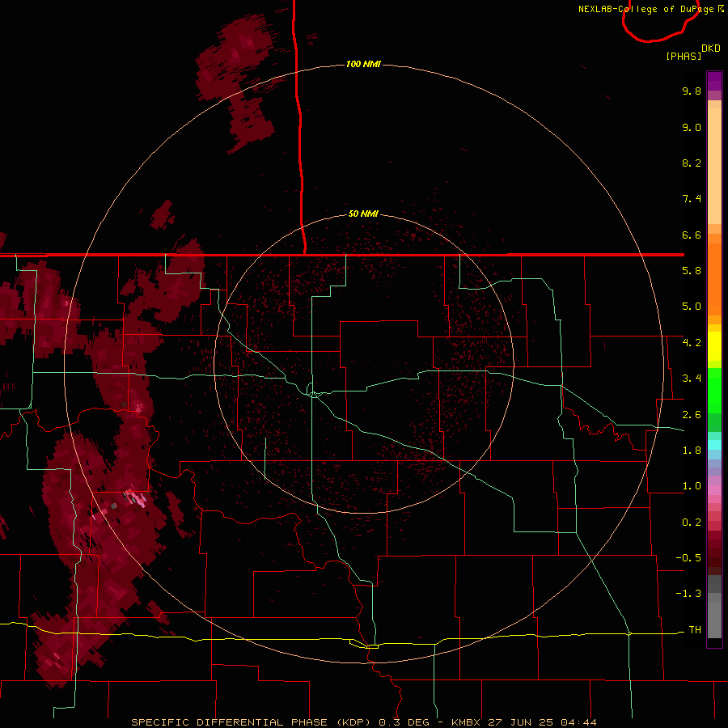Pick the purple top segment of the color bar
Screen dimensions: 728x728
click(714, 81)
